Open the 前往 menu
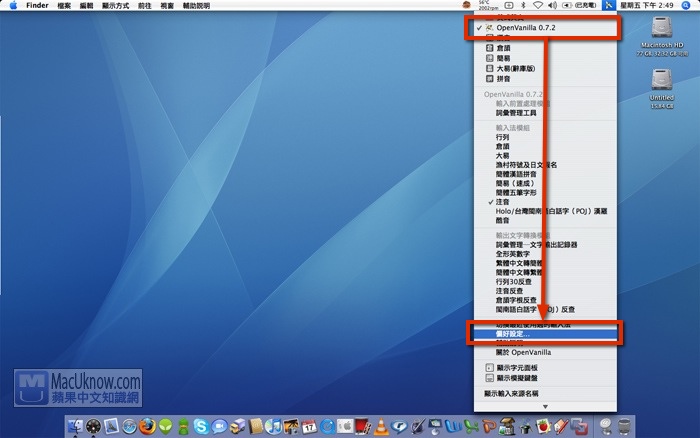Image resolution: width=700 pixels, height=438 pixels. coord(144,5)
